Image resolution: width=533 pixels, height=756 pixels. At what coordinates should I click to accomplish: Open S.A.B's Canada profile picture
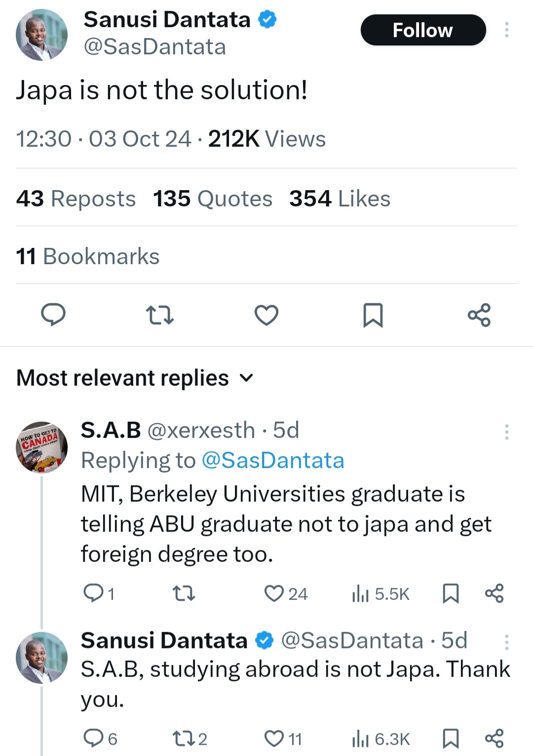point(41,447)
